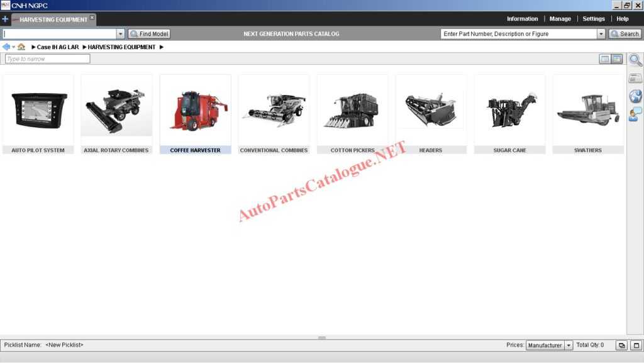Open the Manage menu
The width and height of the screenshot is (644, 363).
point(560,19)
